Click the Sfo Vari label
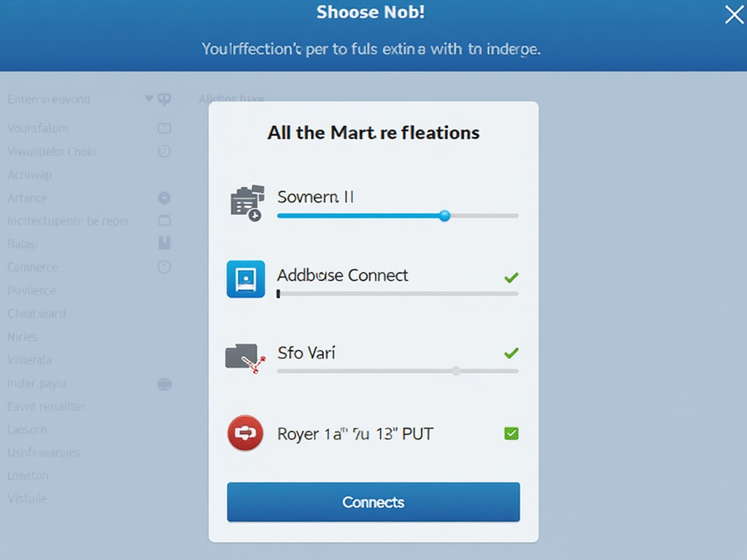The height and width of the screenshot is (560, 747). [306, 353]
